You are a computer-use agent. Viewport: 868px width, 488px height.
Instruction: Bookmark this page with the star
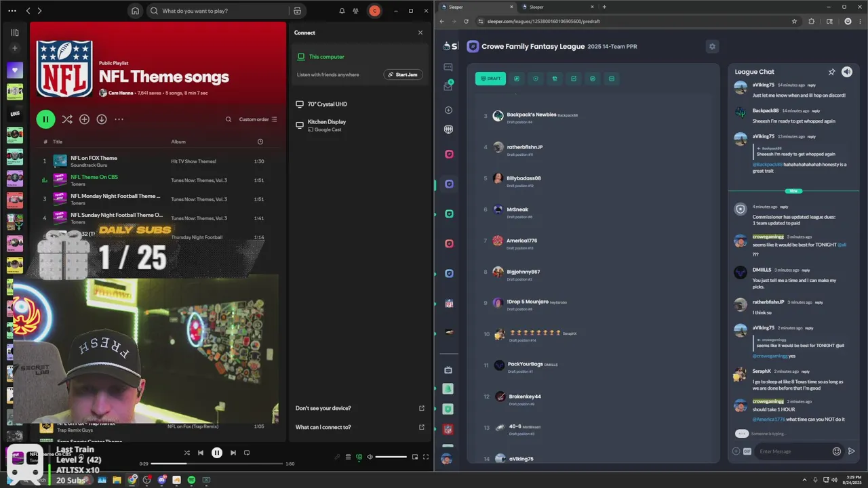point(794,21)
